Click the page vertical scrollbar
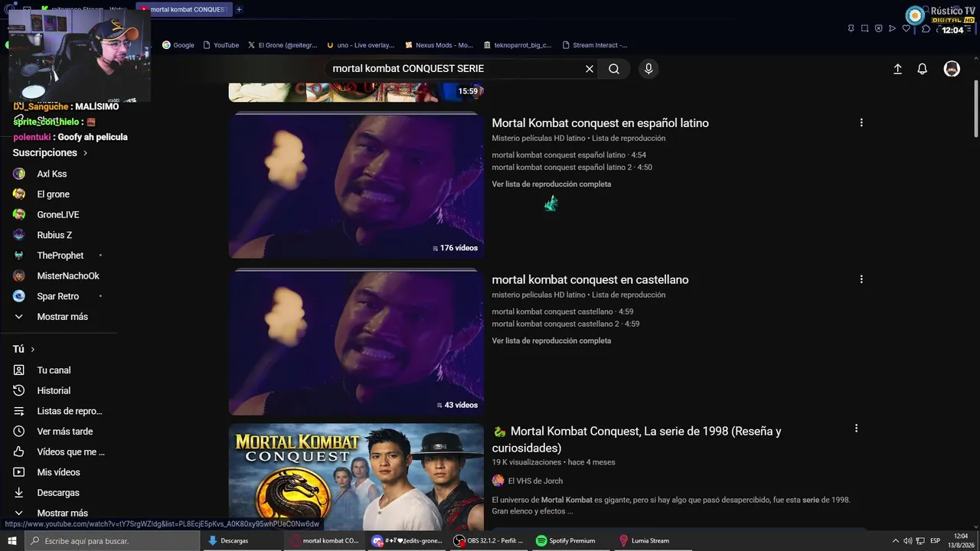This screenshot has height=551, width=980. point(975,107)
